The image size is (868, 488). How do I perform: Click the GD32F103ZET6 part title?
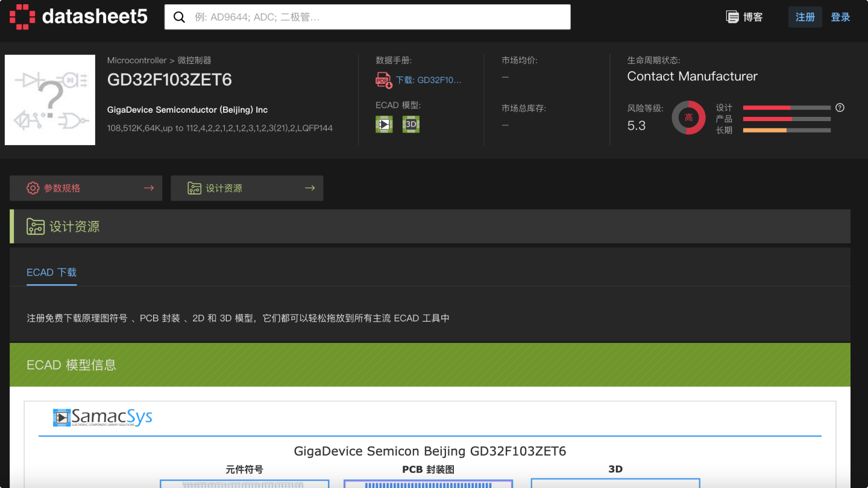point(169,80)
